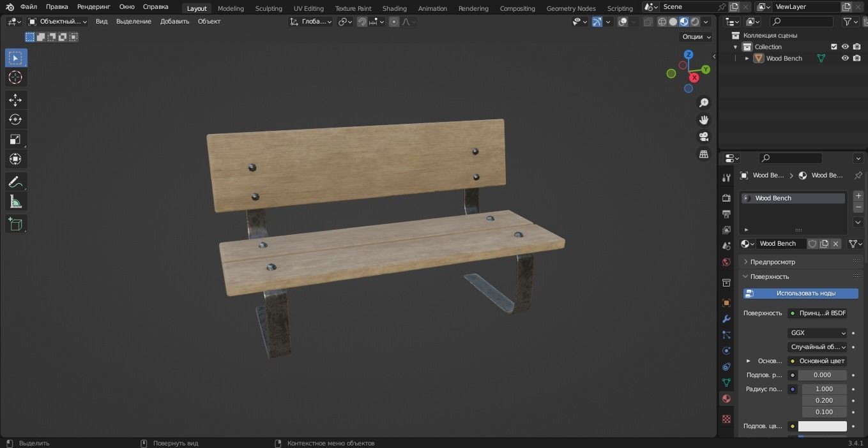Open the Texture properties tab

pyautogui.click(x=726, y=419)
